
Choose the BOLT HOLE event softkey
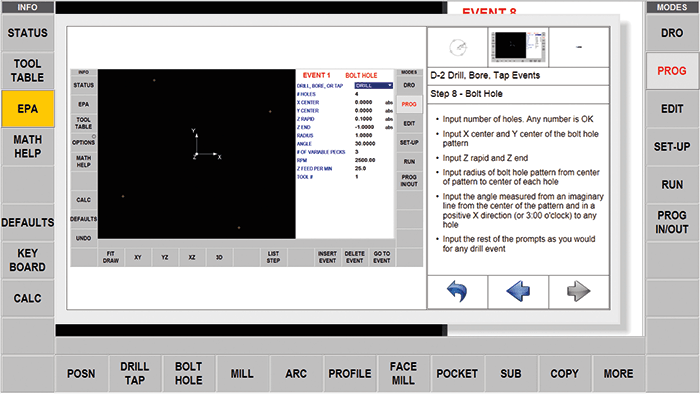coord(188,373)
